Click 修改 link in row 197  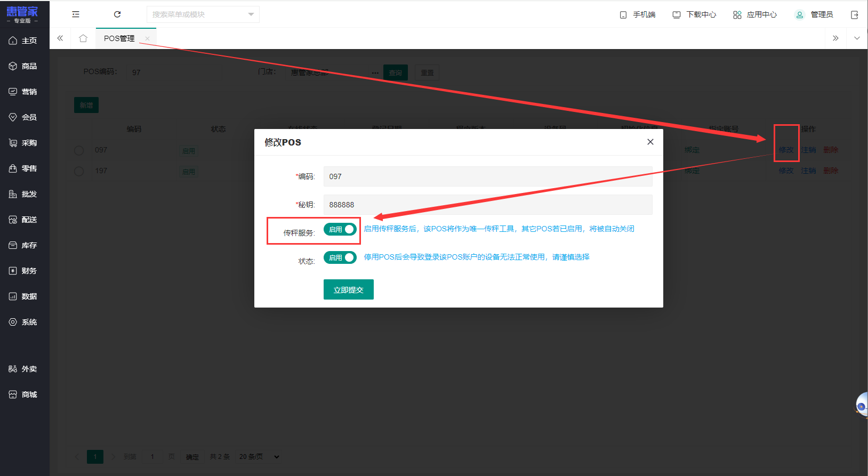(x=786, y=171)
